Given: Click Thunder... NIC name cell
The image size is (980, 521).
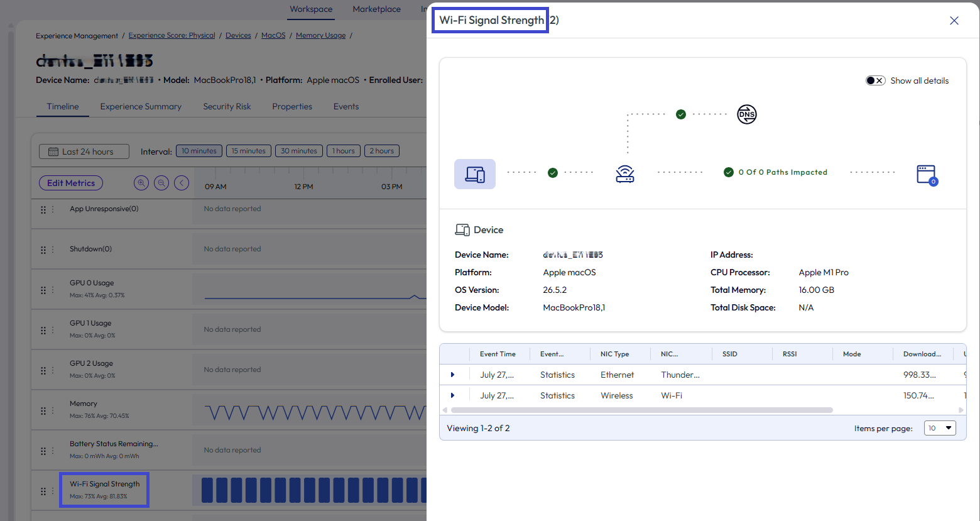Looking at the screenshot, I should [x=680, y=375].
